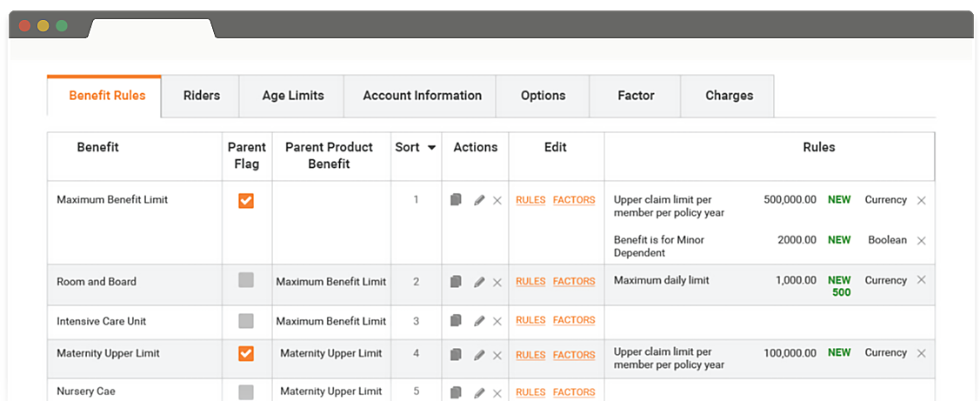
Task: Remove the Benefit is for Minor Dependent rule
Action: pyautogui.click(x=922, y=241)
